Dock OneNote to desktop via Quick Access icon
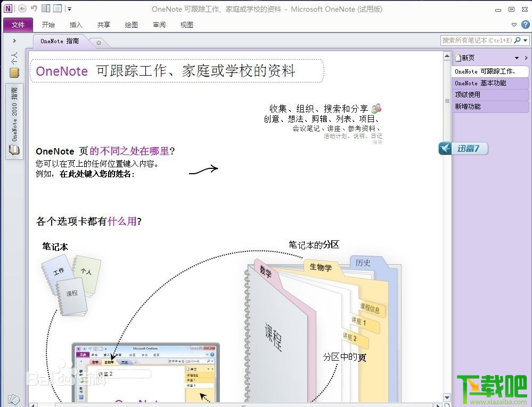This screenshot has width=532, height=407. [46, 9]
